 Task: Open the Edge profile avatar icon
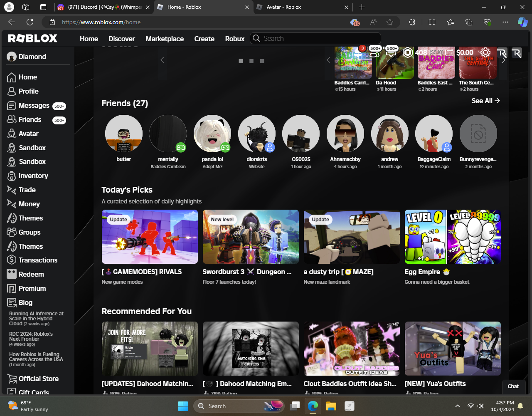click(9, 7)
